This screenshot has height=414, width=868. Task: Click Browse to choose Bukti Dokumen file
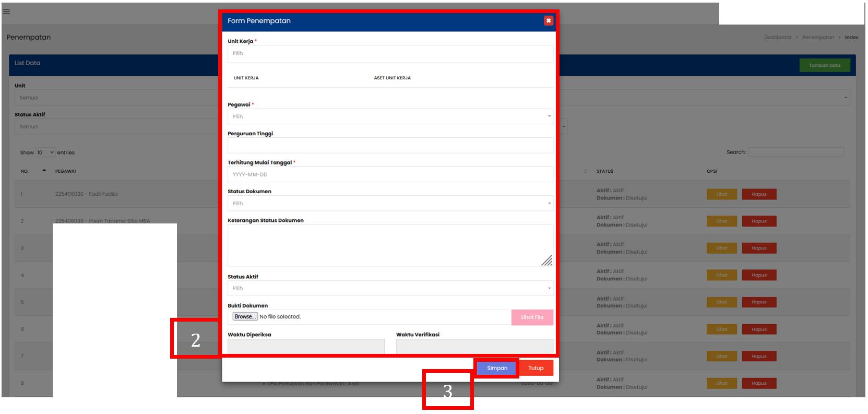tap(245, 317)
